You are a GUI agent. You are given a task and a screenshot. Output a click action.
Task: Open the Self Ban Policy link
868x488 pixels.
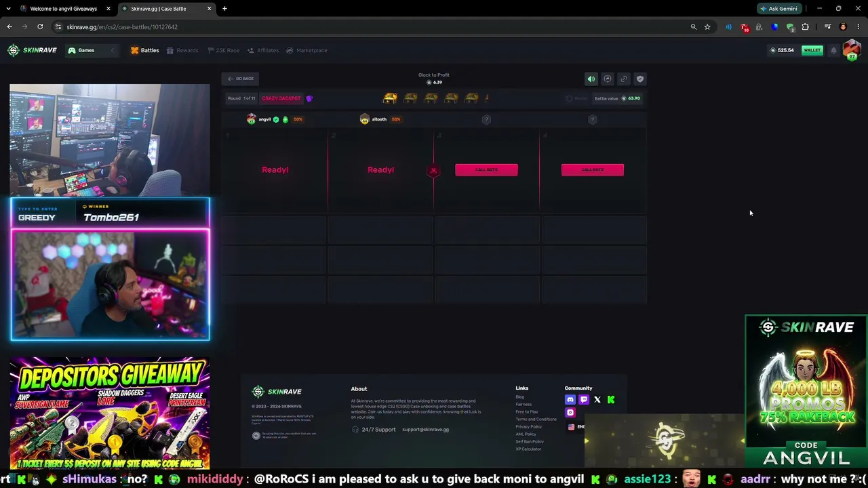tap(530, 442)
